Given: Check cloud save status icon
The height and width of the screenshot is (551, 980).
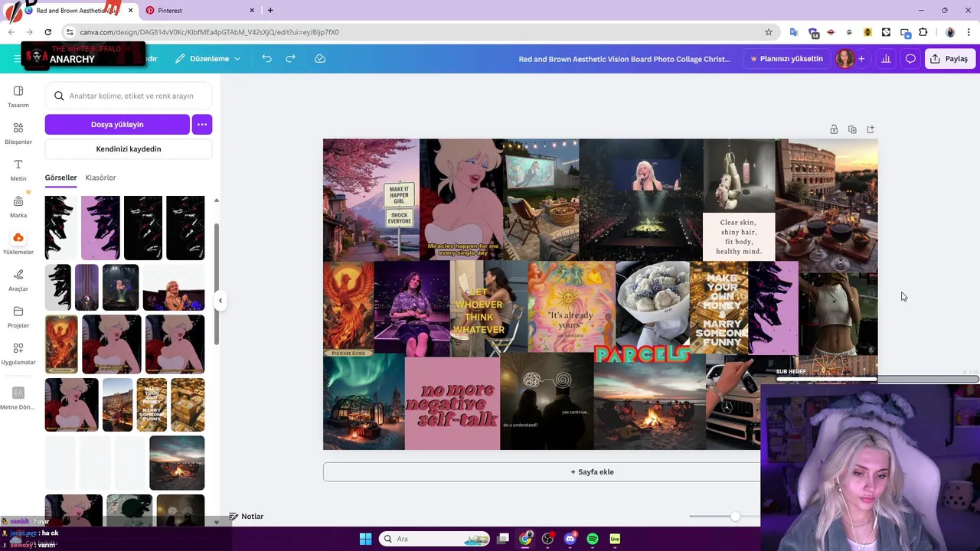Looking at the screenshot, I should click(x=320, y=59).
